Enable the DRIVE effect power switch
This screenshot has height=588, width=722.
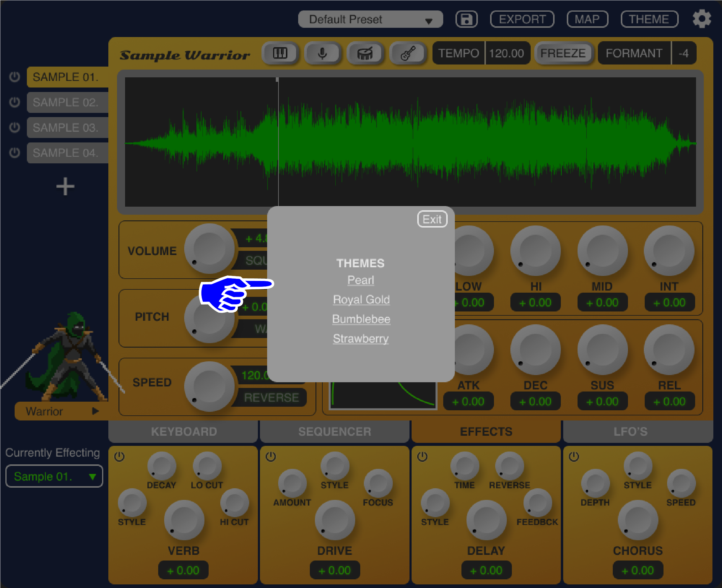pos(270,457)
